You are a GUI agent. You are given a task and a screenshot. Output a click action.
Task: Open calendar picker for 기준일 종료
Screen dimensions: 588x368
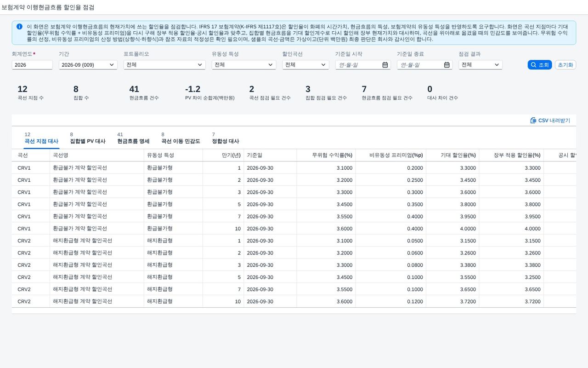(447, 65)
